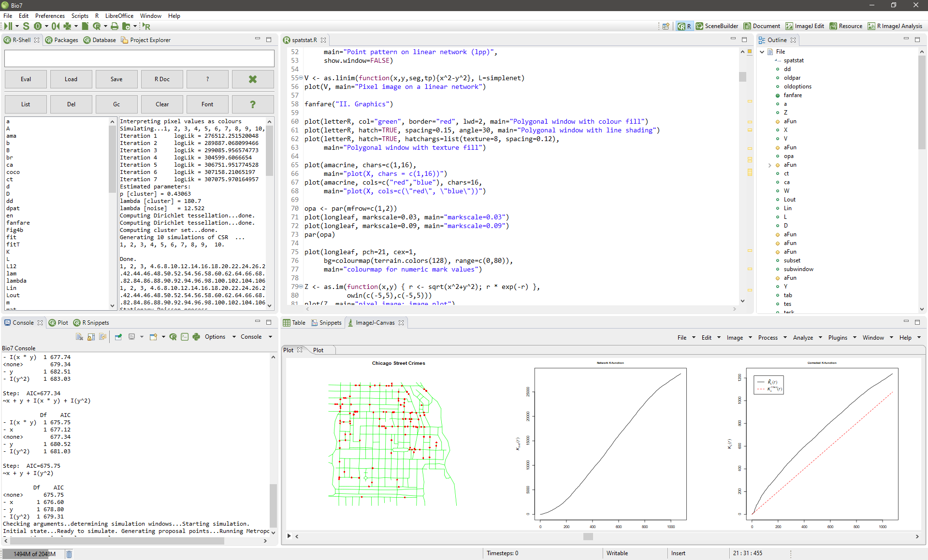The height and width of the screenshot is (560, 928).
Task: Open the LibreOffice menu
Action: [119, 16]
